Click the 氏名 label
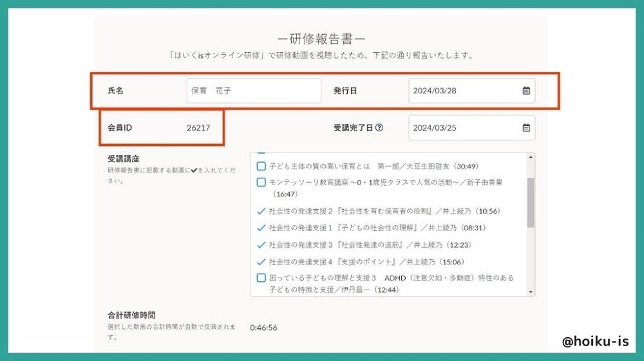644x361 pixels. point(115,91)
